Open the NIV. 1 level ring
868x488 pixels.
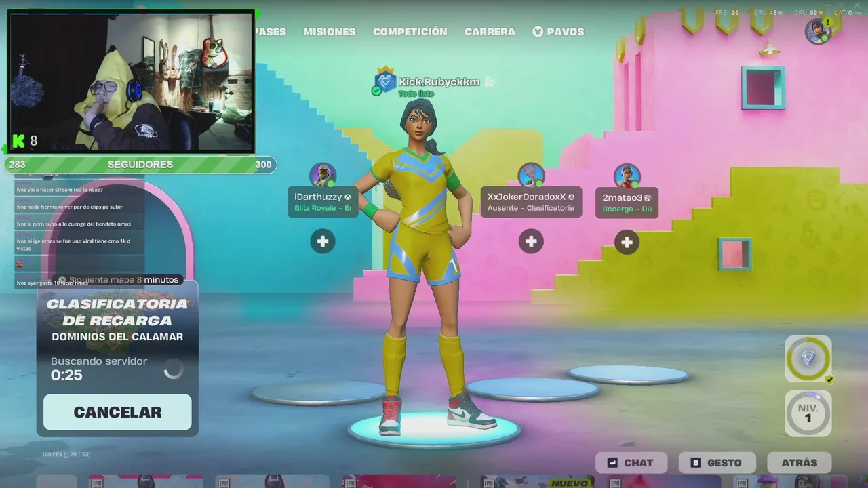pyautogui.click(x=808, y=413)
